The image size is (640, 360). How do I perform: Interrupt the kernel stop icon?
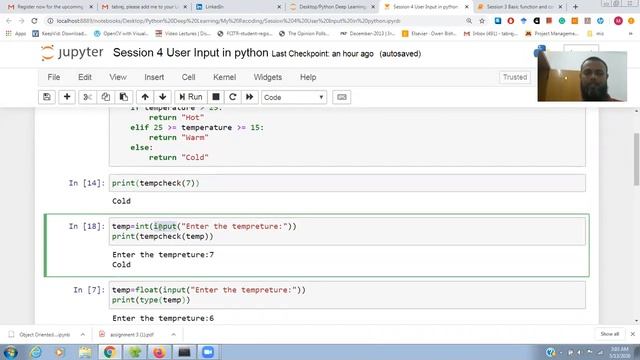216,97
